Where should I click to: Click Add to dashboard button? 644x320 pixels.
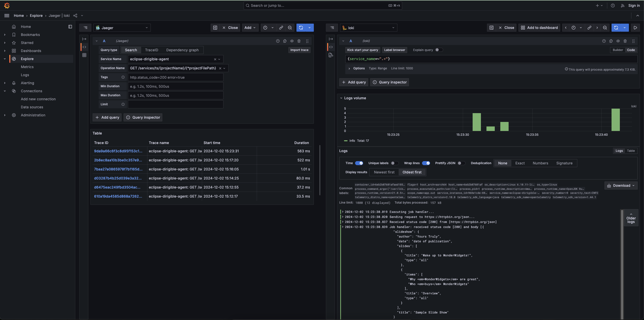[x=539, y=28]
